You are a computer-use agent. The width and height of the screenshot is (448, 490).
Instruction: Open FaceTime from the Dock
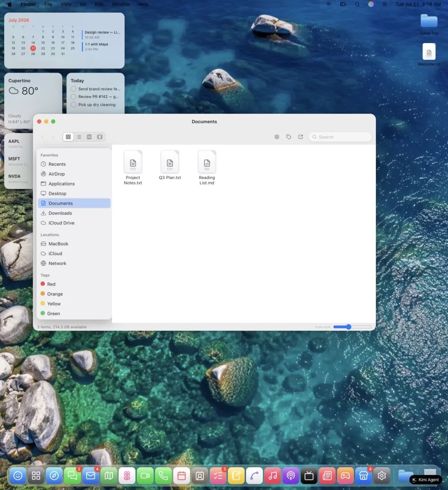pos(145,475)
